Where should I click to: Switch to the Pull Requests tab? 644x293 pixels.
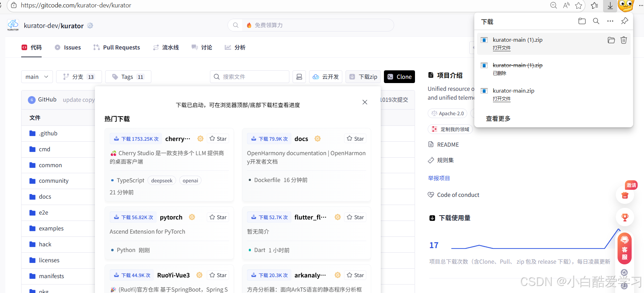click(116, 47)
